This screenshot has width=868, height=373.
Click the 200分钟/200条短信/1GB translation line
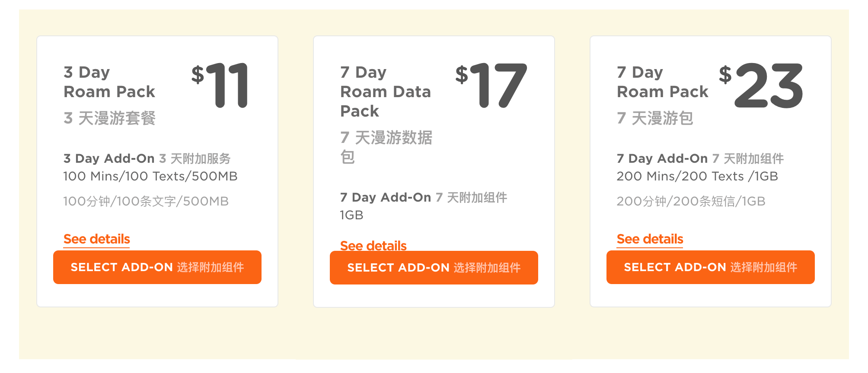(x=691, y=201)
